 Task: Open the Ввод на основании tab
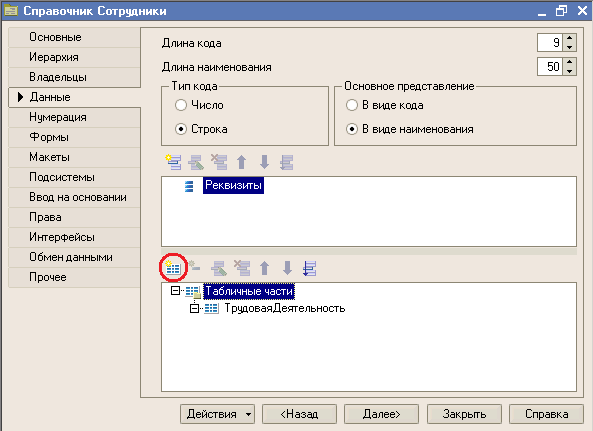74,197
